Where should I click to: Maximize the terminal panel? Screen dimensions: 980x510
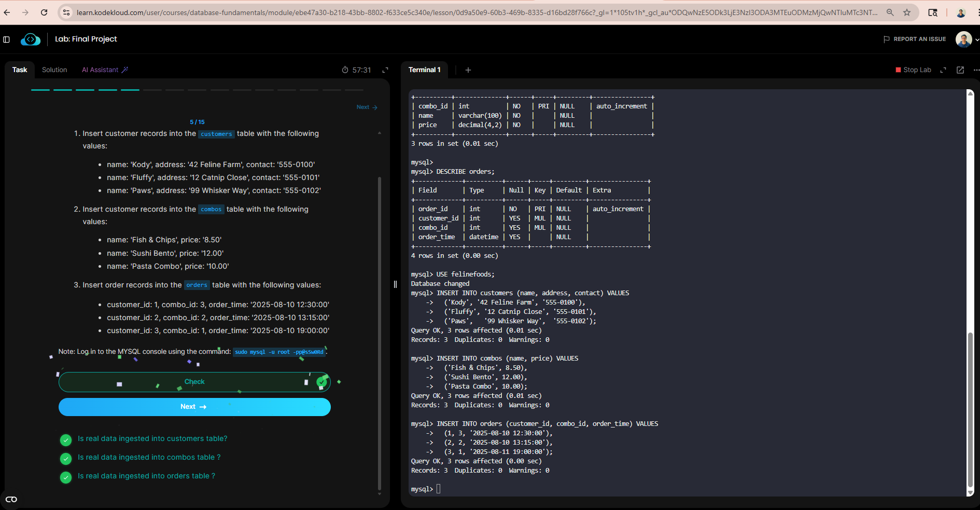(x=943, y=70)
